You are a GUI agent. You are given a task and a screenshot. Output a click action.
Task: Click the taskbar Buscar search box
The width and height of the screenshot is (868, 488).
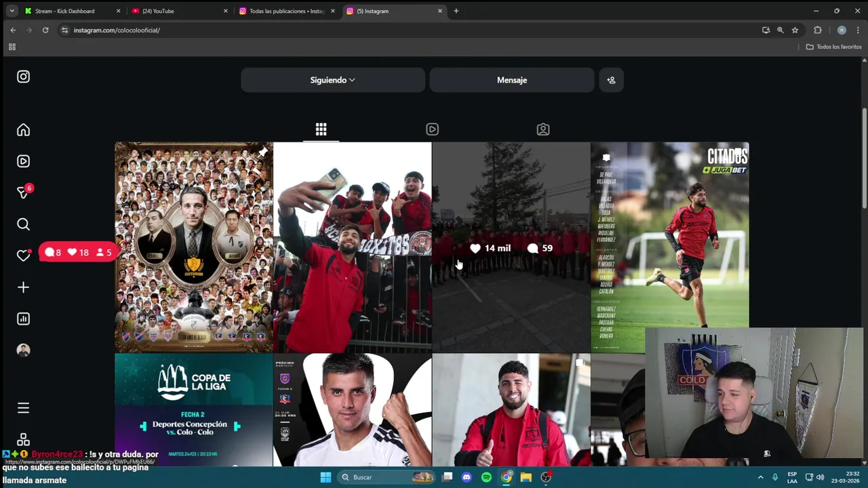387,477
